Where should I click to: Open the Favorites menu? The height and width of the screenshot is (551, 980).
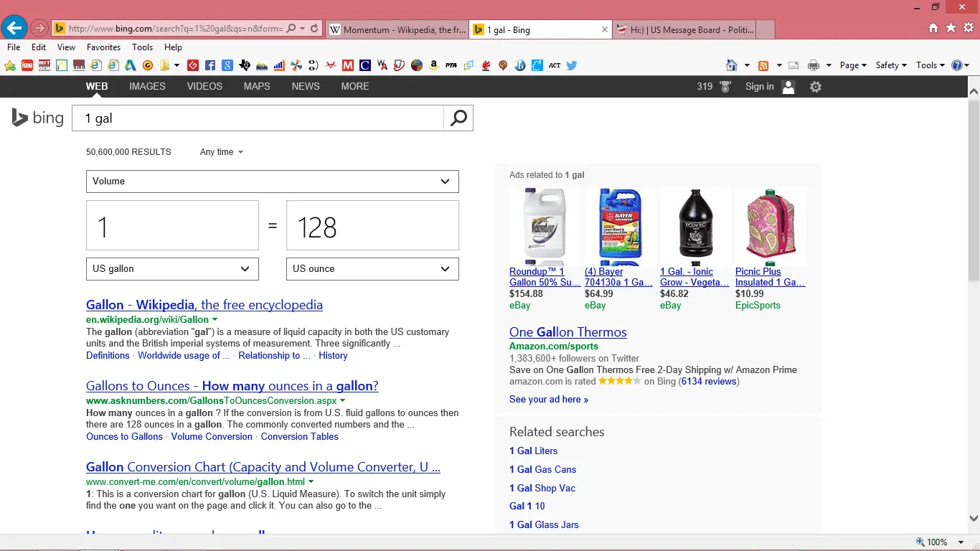pyautogui.click(x=103, y=47)
